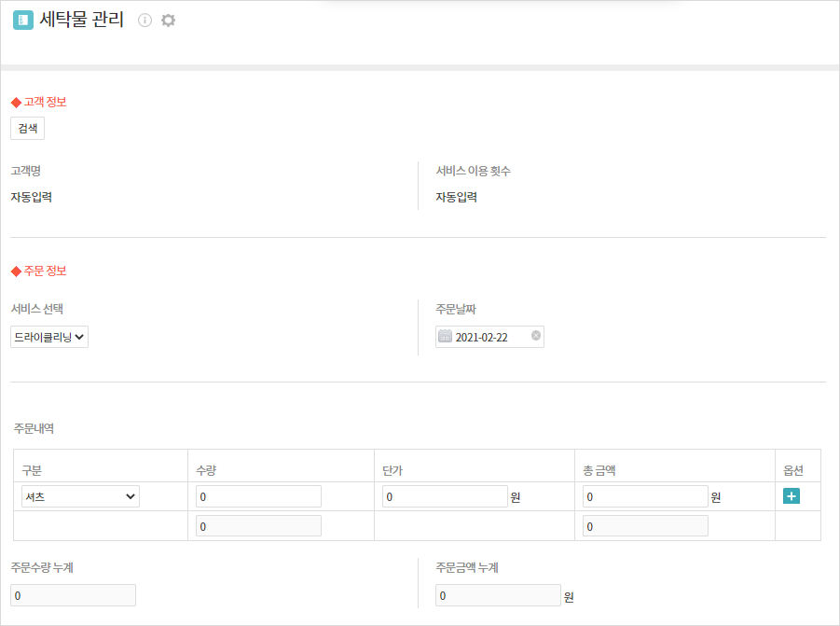Screen dimensions: 840x626
Task: Select the quantity subtotal field below 수량
Action: click(259, 526)
